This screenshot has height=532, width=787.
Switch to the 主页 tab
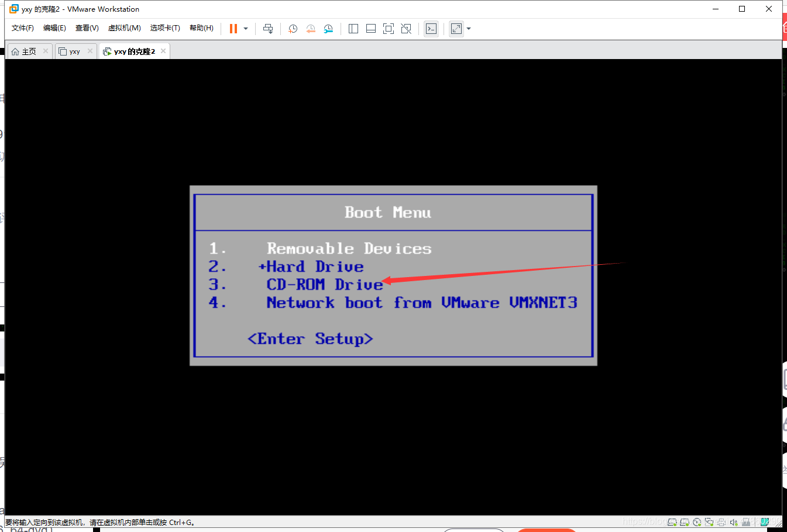click(x=29, y=51)
